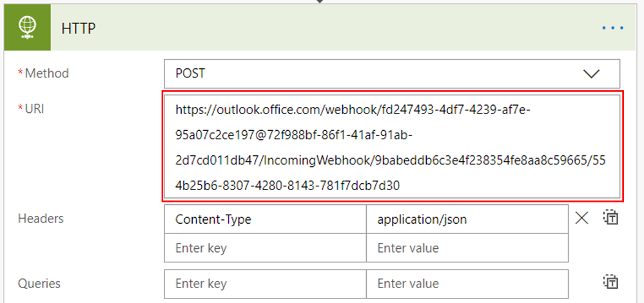Open the HTTP action ellipsis menu
Screen dimensions: 644x303
click(x=613, y=28)
